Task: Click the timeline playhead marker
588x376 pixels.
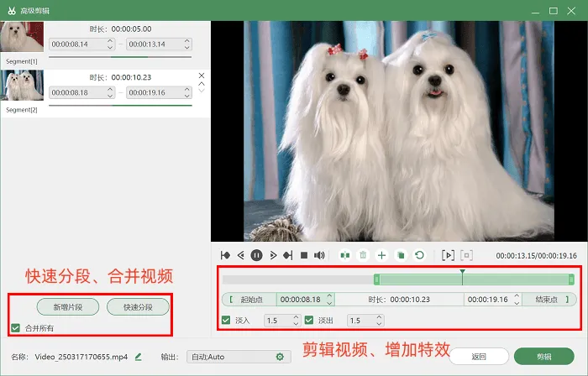Action: pyautogui.click(x=462, y=276)
